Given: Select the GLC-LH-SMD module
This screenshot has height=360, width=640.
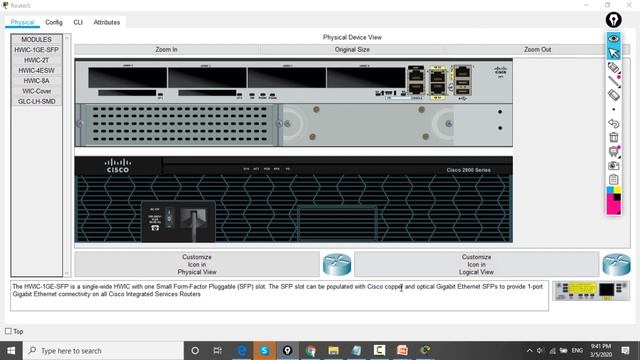Looking at the screenshot, I should pyautogui.click(x=36, y=101).
